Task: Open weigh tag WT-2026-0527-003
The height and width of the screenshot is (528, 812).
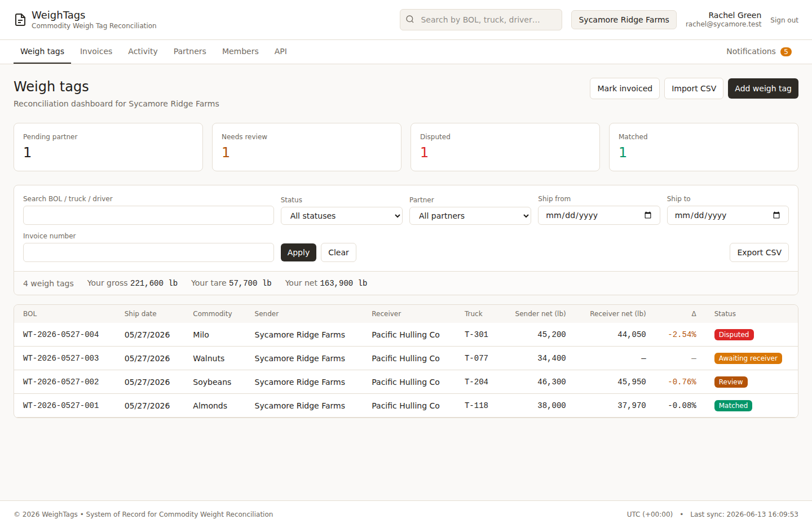Action: [61, 358]
